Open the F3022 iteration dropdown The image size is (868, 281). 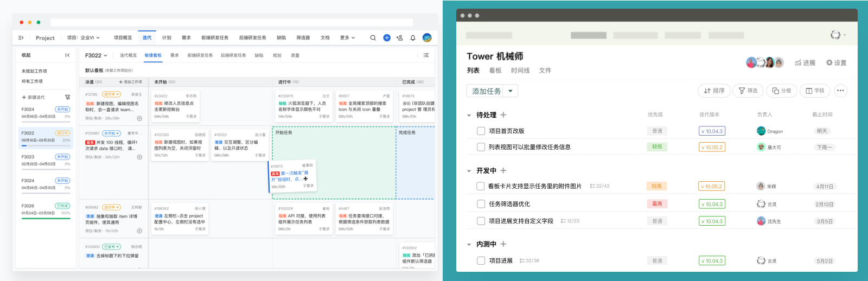pyautogui.click(x=96, y=55)
